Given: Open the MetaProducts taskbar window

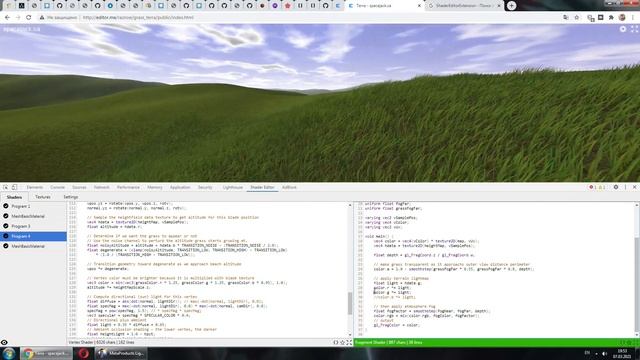Looking at the screenshot, I should (121, 353).
